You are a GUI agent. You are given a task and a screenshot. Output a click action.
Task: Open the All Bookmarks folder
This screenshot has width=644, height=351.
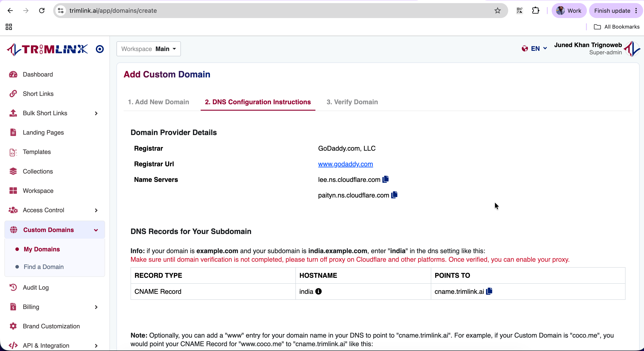coord(617,27)
